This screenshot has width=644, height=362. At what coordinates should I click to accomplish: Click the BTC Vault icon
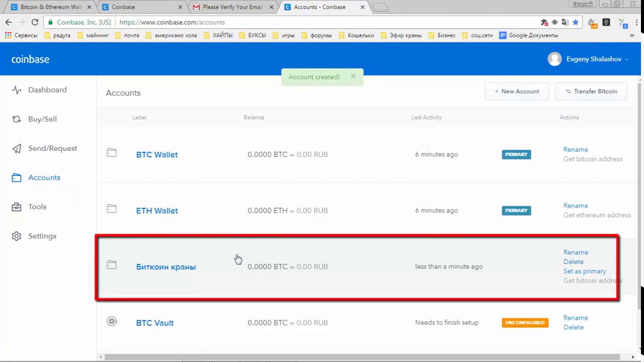pyautogui.click(x=112, y=321)
